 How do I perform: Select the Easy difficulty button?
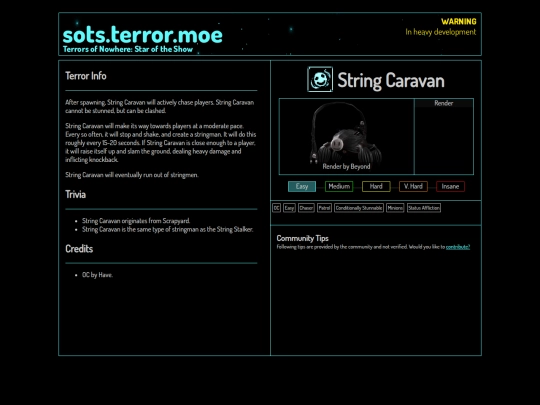pos(302,186)
